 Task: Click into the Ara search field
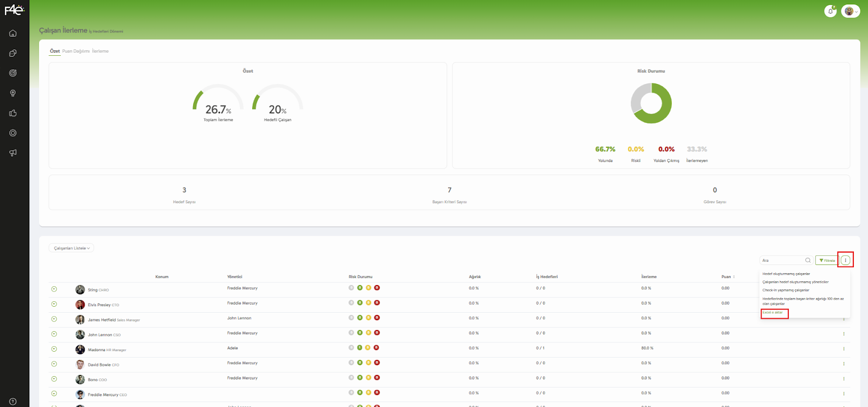pos(781,261)
